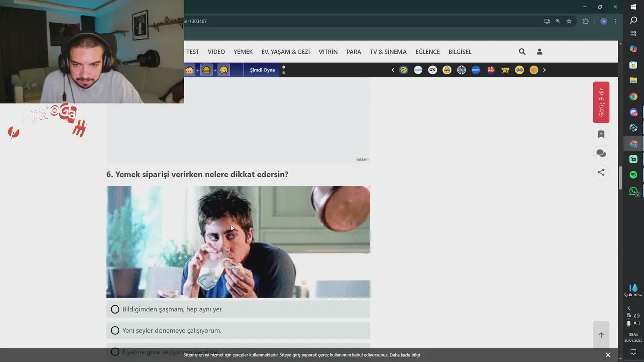644x362 pixels.
Task: Open the VİDEO menu item
Action: (216, 52)
